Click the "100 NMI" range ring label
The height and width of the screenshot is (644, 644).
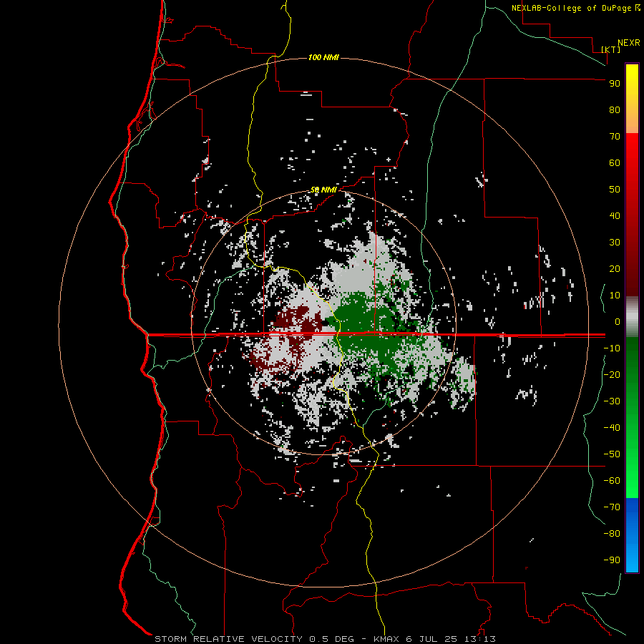pos(323,57)
